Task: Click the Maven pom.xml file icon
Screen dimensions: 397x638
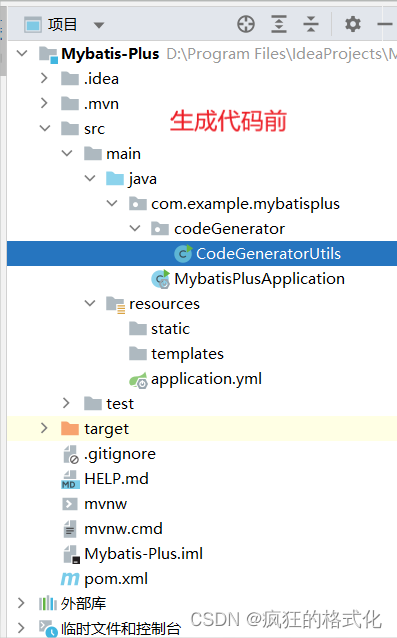Action: [x=70, y=579]
